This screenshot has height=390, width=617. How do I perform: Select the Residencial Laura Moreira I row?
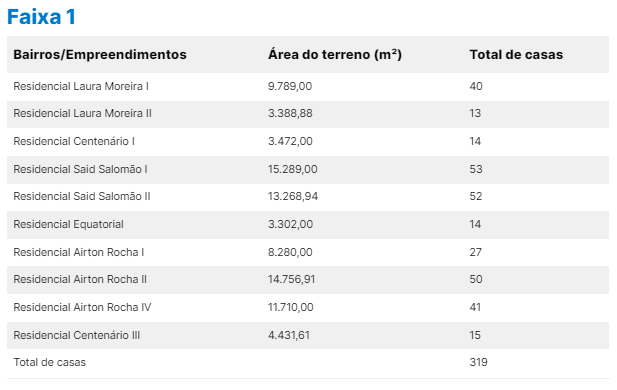(308, 86)
